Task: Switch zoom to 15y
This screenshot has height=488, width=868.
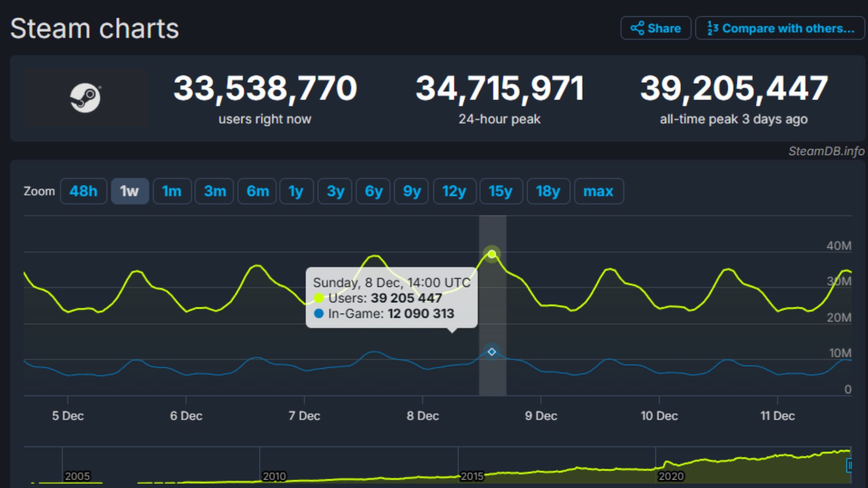Action: [501, 191]
